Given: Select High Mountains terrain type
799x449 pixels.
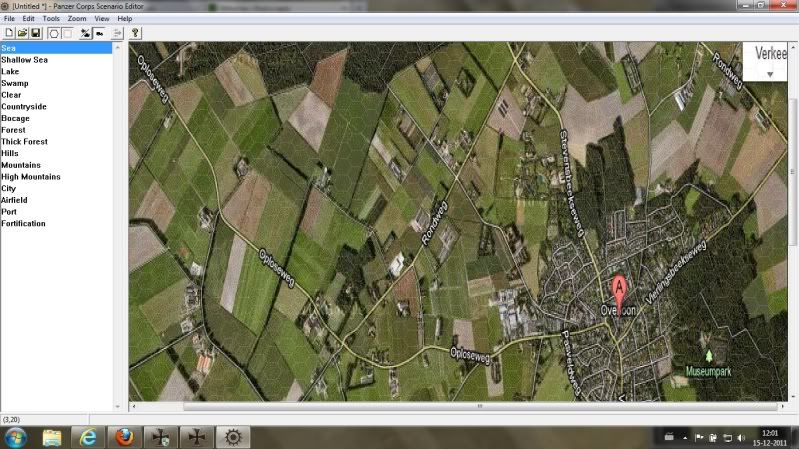Looking at the screenshot, I should (31, 177).
